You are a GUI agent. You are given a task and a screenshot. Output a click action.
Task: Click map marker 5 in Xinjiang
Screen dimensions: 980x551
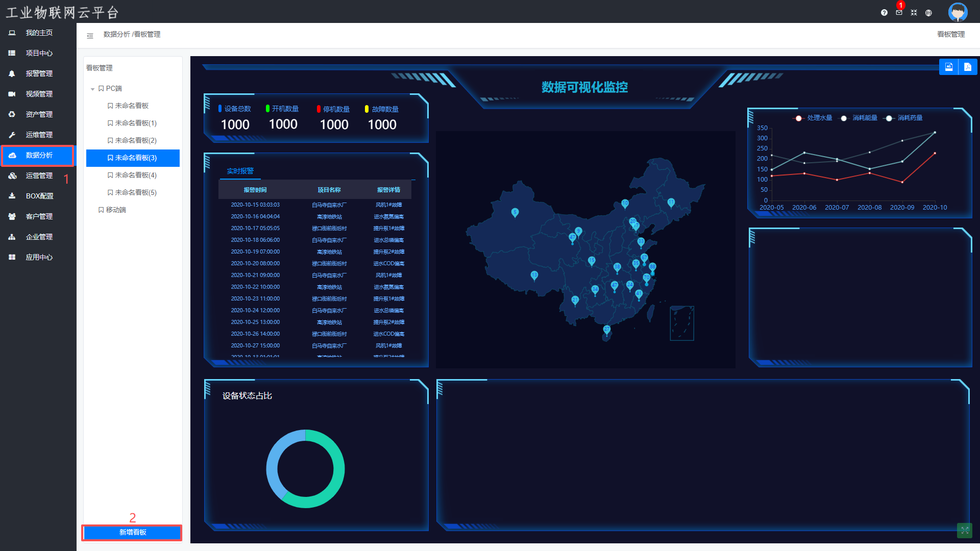coord(515,212)
